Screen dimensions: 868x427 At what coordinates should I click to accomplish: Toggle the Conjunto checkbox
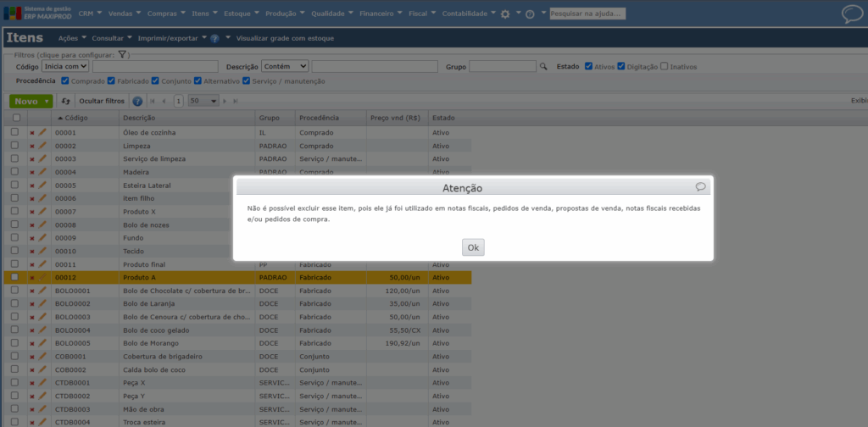[155, 80]
